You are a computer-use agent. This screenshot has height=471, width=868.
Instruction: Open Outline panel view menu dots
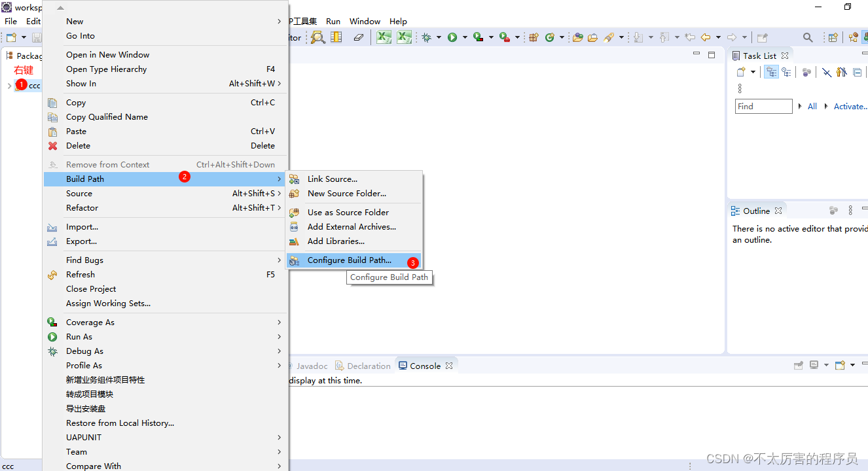click(850, 211)
